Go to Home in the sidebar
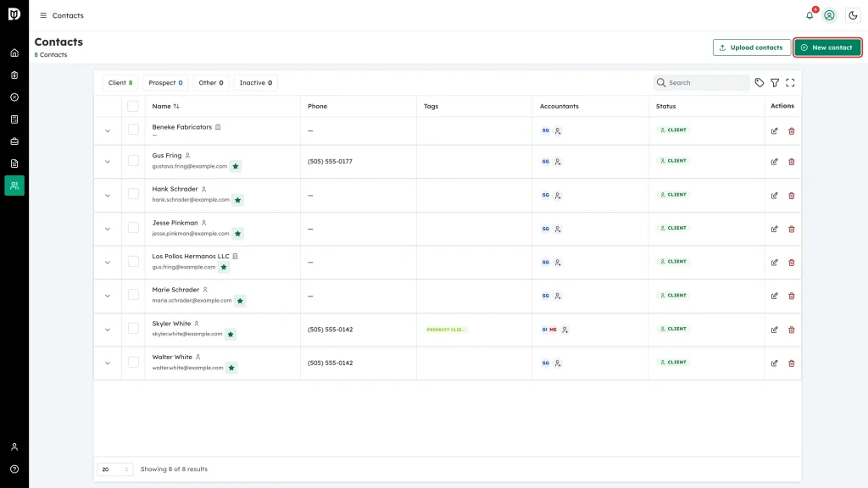The width and height of the screenshot is (868, 488). point(14,53)
